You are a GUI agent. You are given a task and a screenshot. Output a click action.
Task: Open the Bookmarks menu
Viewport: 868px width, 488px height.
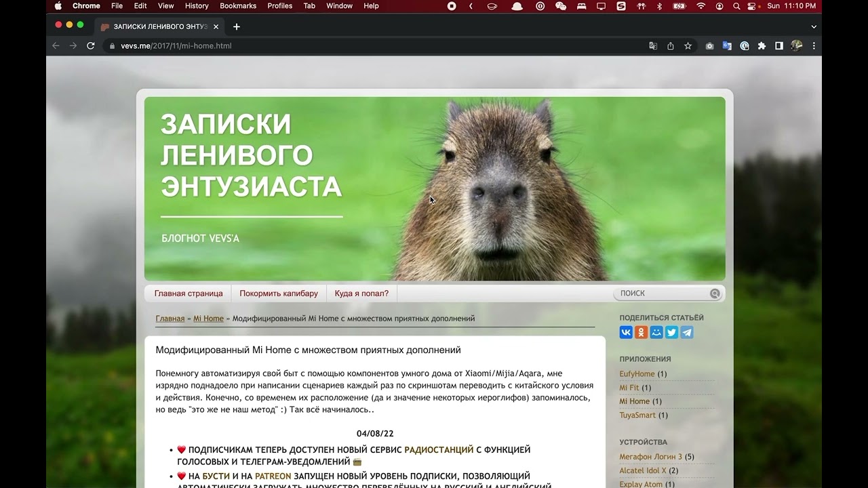click(x=238, y=5)
